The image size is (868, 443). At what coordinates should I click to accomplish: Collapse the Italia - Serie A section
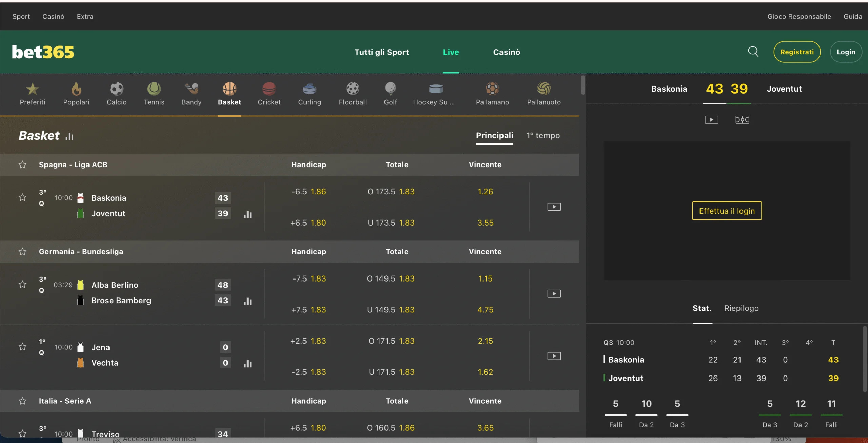tap(65, 401)
